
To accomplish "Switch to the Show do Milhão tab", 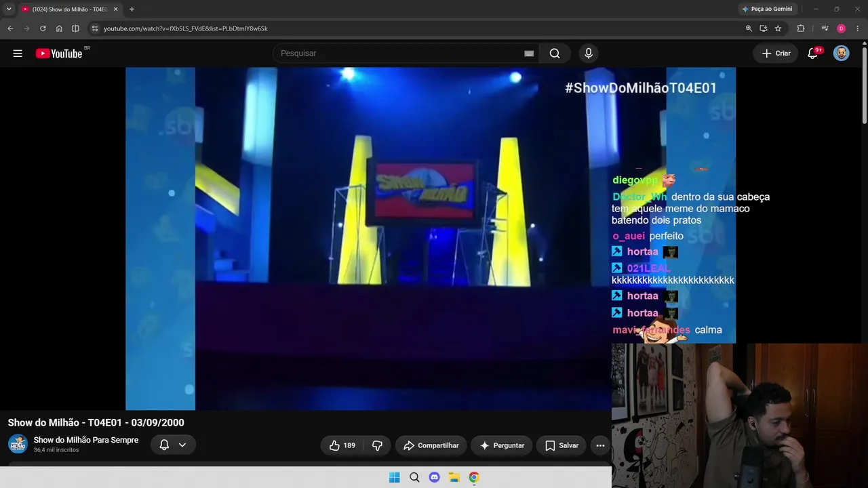I will coord(68,9).
